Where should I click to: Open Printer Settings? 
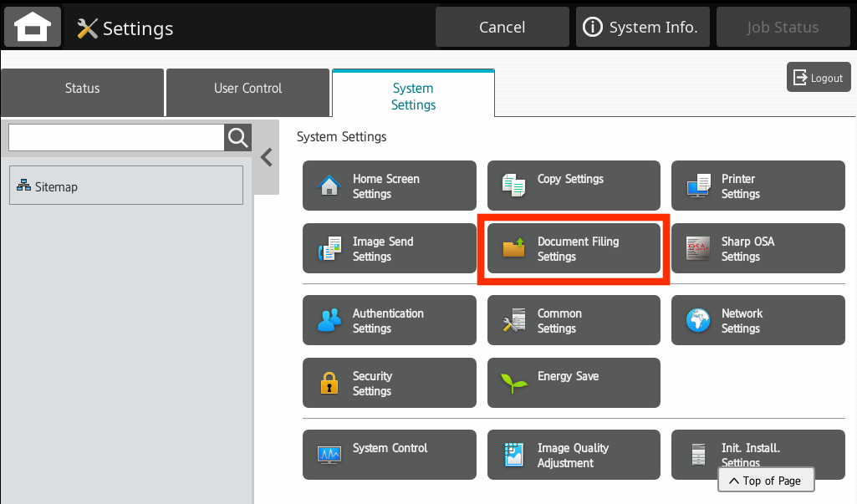758,186
